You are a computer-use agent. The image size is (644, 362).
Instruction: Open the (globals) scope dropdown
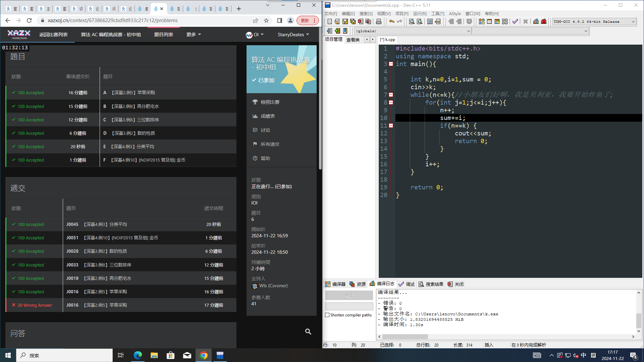(468, 31)
